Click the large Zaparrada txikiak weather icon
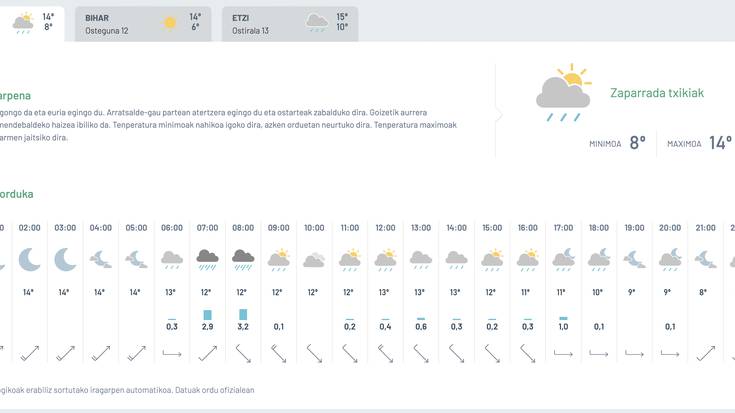 563,92
